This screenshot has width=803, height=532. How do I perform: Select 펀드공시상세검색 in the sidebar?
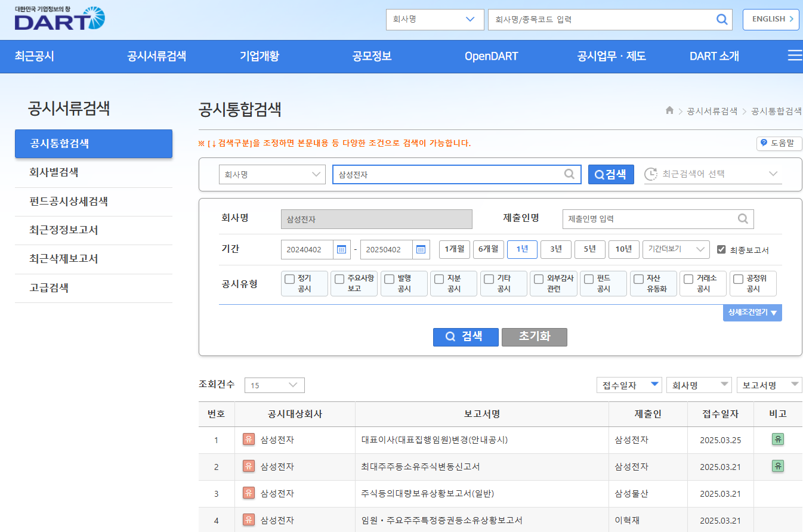click(x=94, y=202)
